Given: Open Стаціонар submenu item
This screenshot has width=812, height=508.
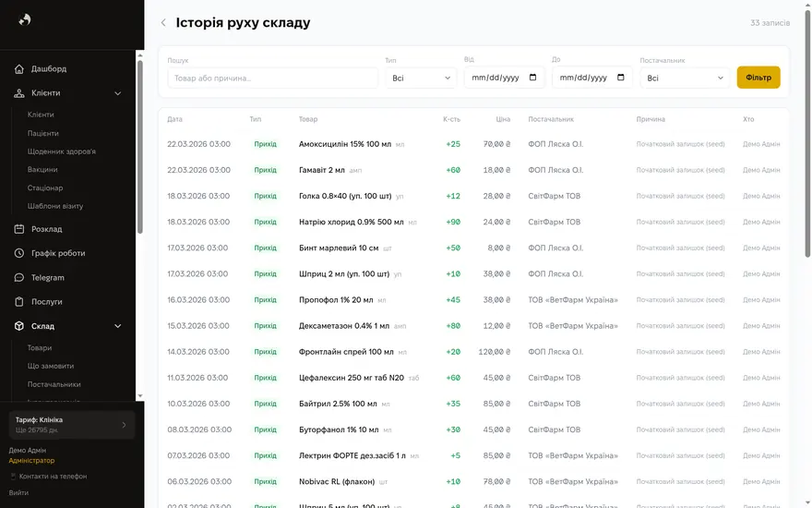Looking at the screenshot, I should pyautogui.click(x=45, y=187).
